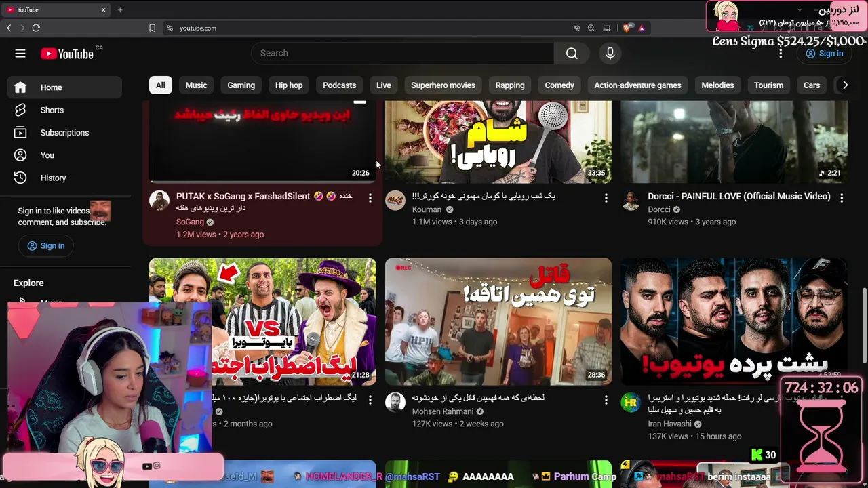Go to the Mohsen Rahmani channel name
The width and height of the screenshot is (868, 488).
tap(443, 411)
